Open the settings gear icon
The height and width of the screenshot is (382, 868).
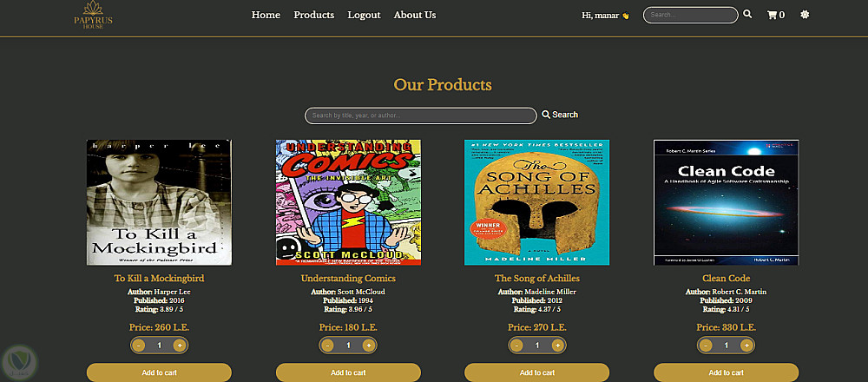pos(805,15)
